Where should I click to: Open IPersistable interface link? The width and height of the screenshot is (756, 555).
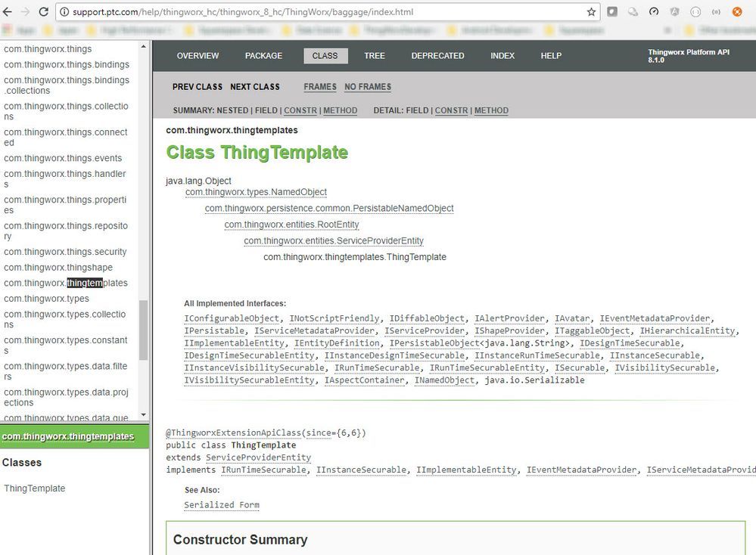coord(214,331)
